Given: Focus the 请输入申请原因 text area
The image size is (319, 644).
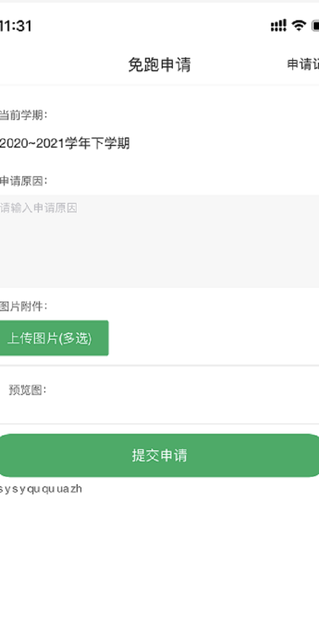Looking at the screenshot, I should [x=159, y=242].
